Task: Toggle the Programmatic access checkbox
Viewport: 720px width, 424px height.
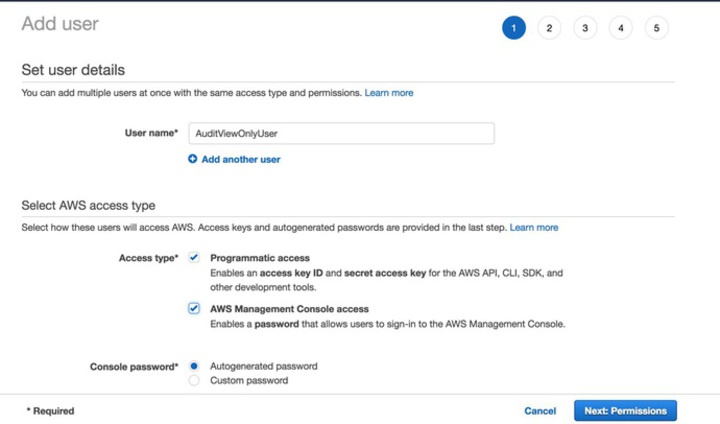Action: (x=194, y=258)
